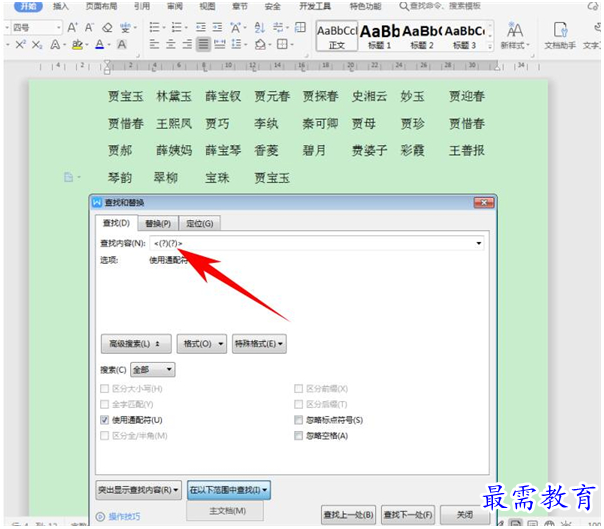Decrease paragraph indent
Image resolution: width=604 pixels, height=529 pixels.
coord(201,27)
